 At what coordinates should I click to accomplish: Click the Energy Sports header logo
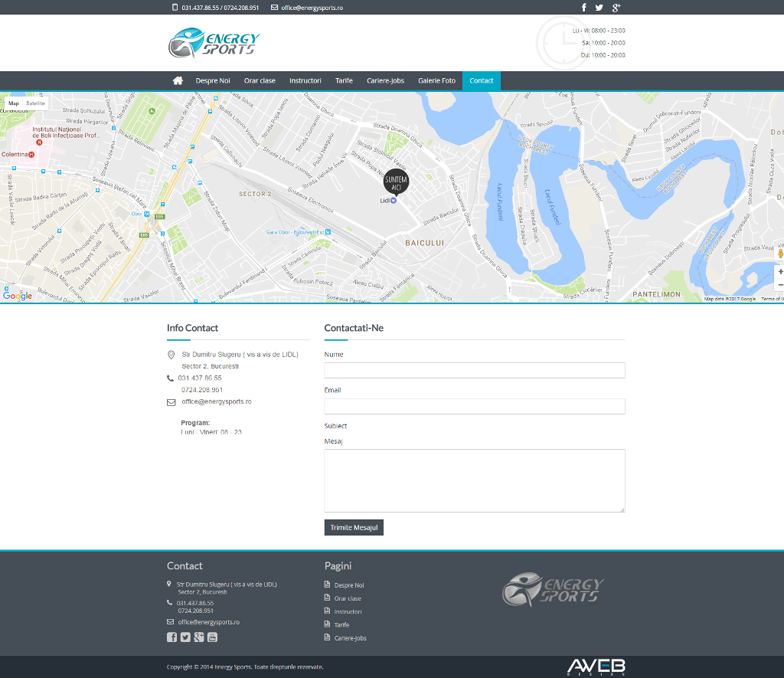point(214,43)
